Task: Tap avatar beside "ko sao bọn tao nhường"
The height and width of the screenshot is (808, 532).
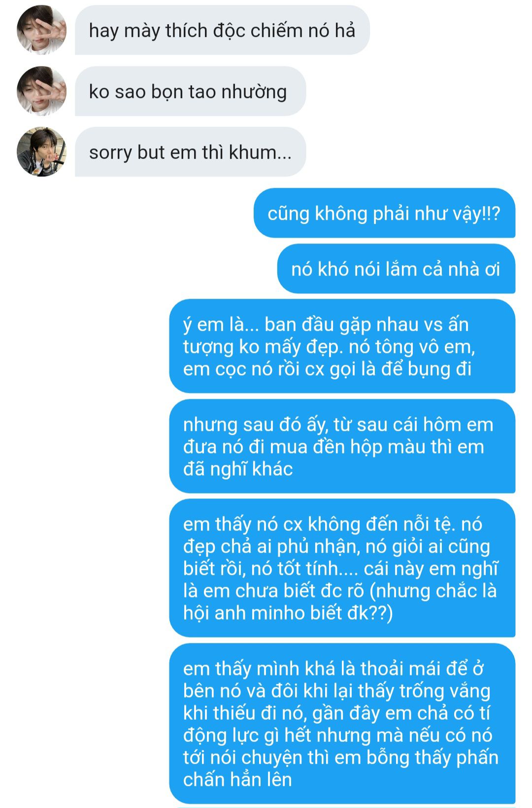Action: (41, 91)
